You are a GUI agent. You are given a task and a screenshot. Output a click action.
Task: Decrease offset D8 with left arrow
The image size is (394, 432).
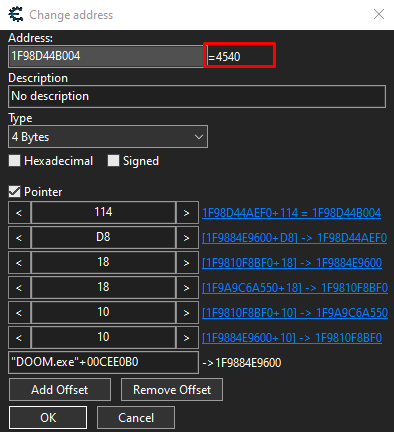(19, 237)
